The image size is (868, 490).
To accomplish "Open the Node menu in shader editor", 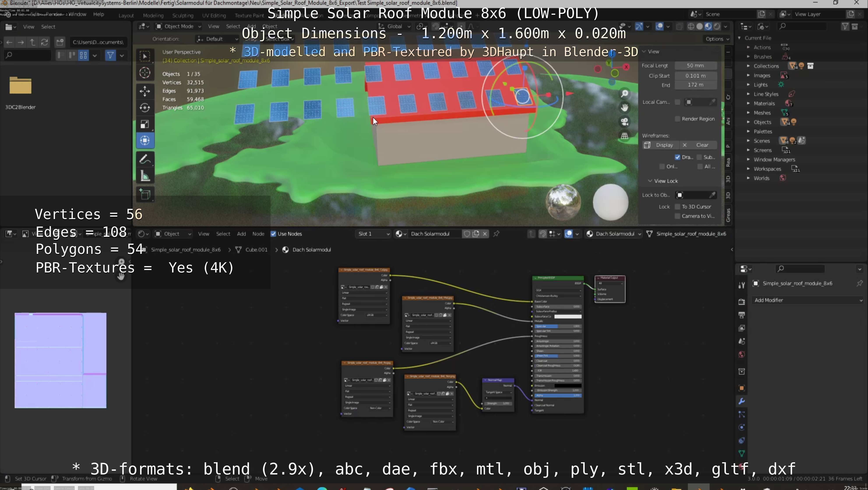I will pyautogui.click(x=258, y=234).
